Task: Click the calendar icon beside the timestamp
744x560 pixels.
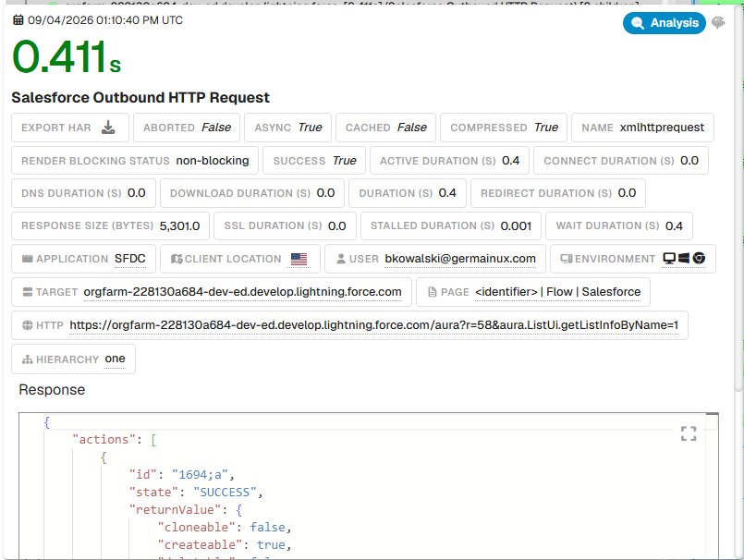Action: click(x=18, y=20)
